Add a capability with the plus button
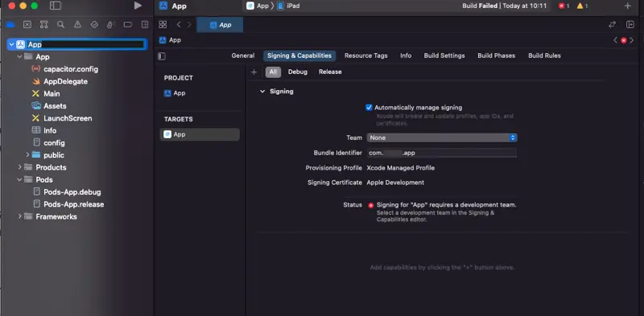This screenshot has height=316, width=644. point(254,72)
